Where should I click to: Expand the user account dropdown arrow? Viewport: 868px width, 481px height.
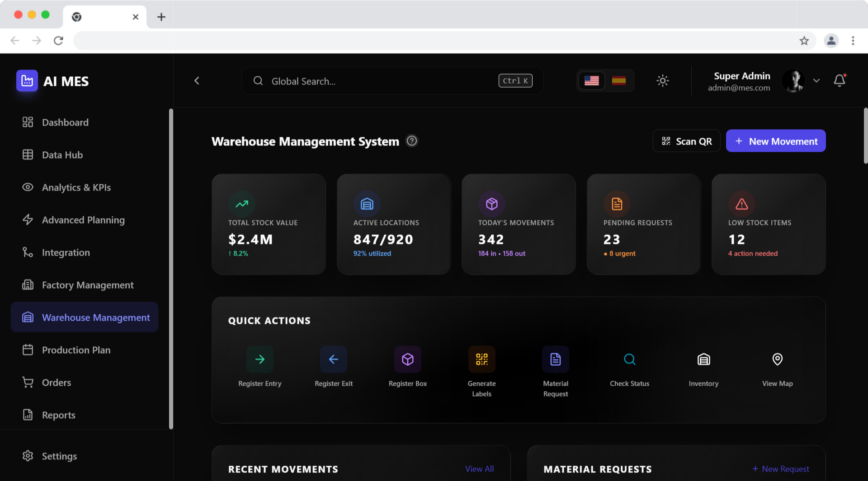pyautogui.click(x=816, y=81)
